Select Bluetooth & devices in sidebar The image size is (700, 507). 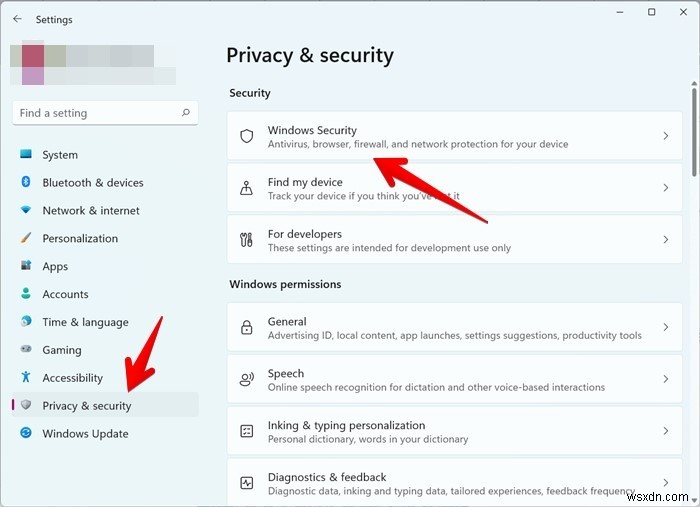tap(92, 183)
